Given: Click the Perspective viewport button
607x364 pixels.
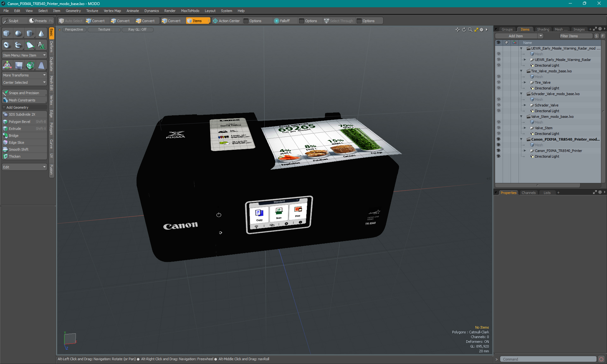Looking at the screenshot, I should (74, 29).
